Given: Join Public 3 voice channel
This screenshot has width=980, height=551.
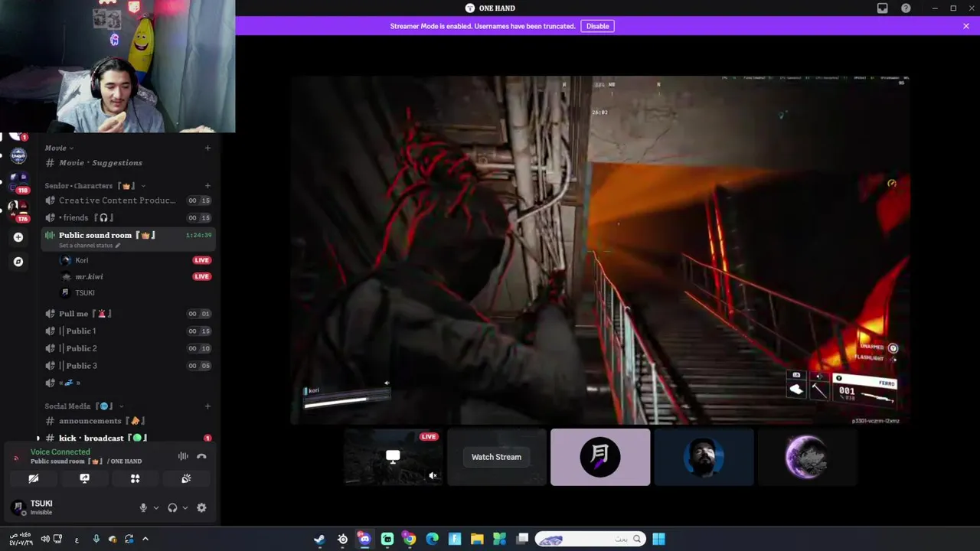Looking at the screenshot, I should [128, 366].
